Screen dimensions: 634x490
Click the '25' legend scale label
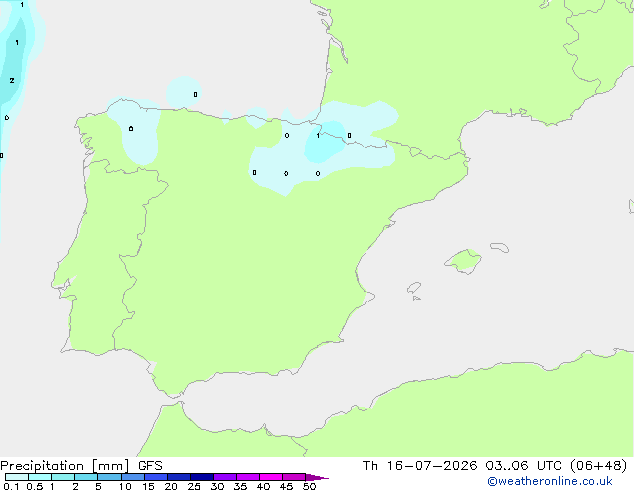[x=194, y=486]
